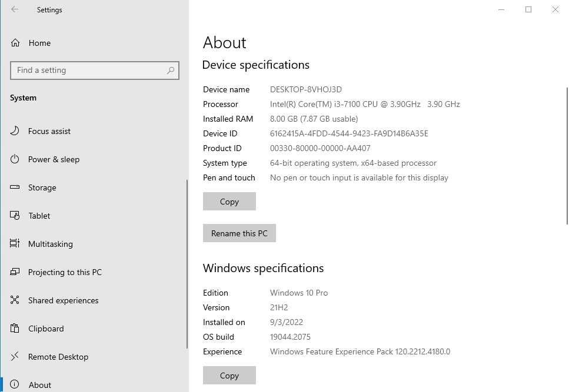Viewport: 569px width, 392px height.
Task: Click Installed on date 9/3/2022
Action: [287, 322]
